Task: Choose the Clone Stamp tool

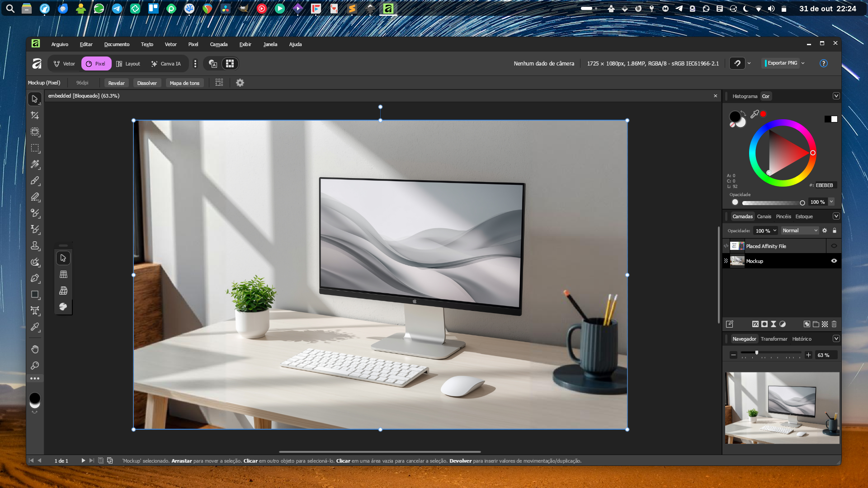Action: click(35, 246)
